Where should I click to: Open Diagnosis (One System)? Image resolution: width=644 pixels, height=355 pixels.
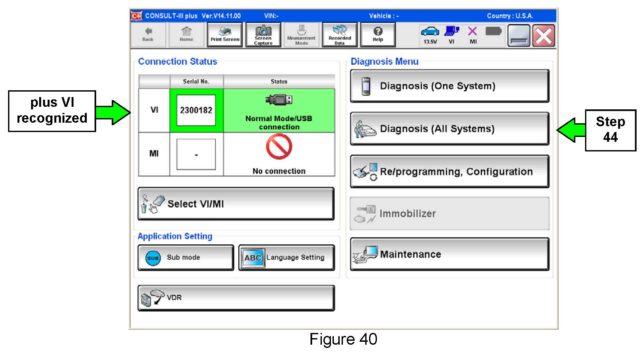pyautogui.click(x=449, y=86)
